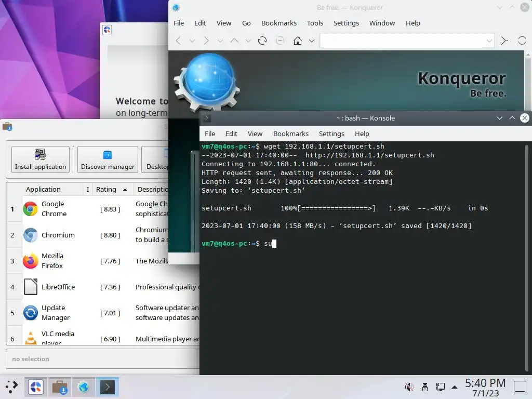Open Konqueror's Settings menu

pyautogui.click(x=346, y=23)
